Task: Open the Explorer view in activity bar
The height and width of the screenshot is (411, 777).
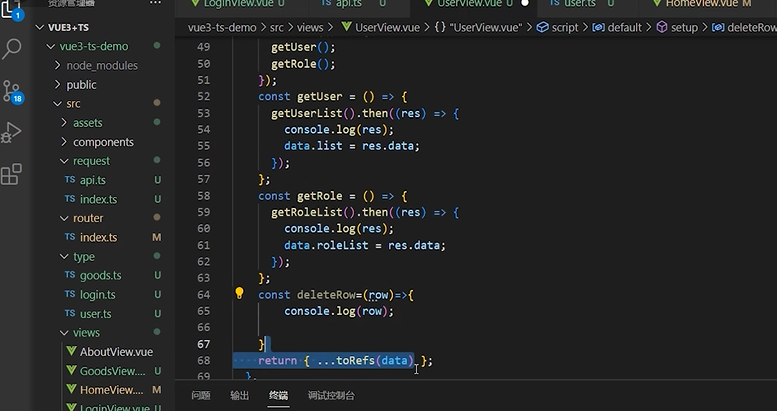Action: [11, 10]
